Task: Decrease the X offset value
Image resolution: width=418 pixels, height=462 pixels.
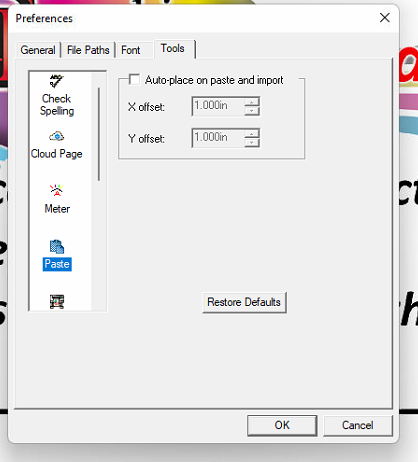Action: (252, 111)
